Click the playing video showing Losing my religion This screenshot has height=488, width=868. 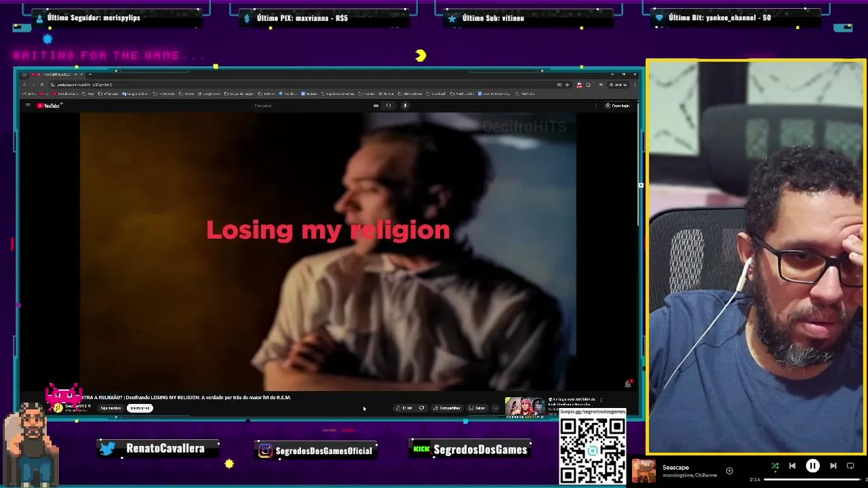coord(328,251)
